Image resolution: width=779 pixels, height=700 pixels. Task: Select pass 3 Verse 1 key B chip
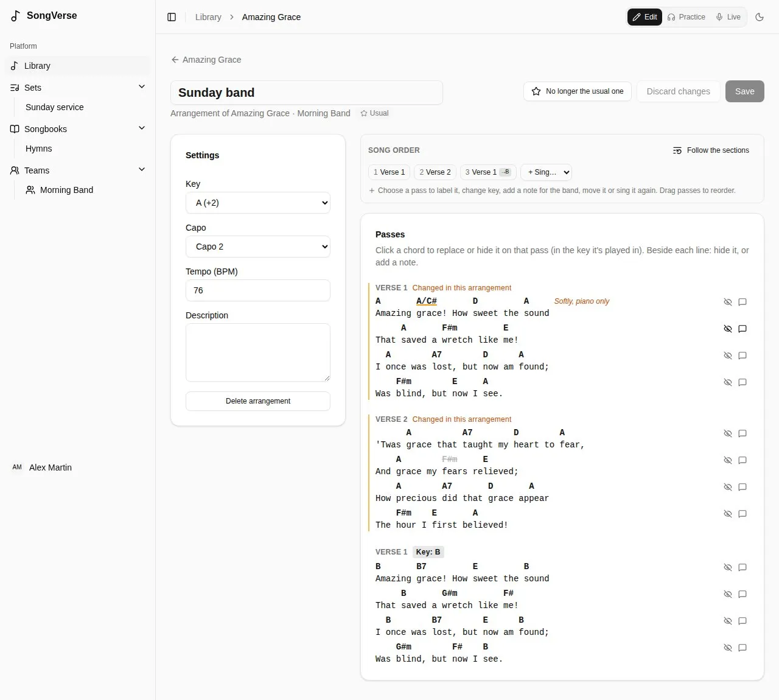(488, 172)
